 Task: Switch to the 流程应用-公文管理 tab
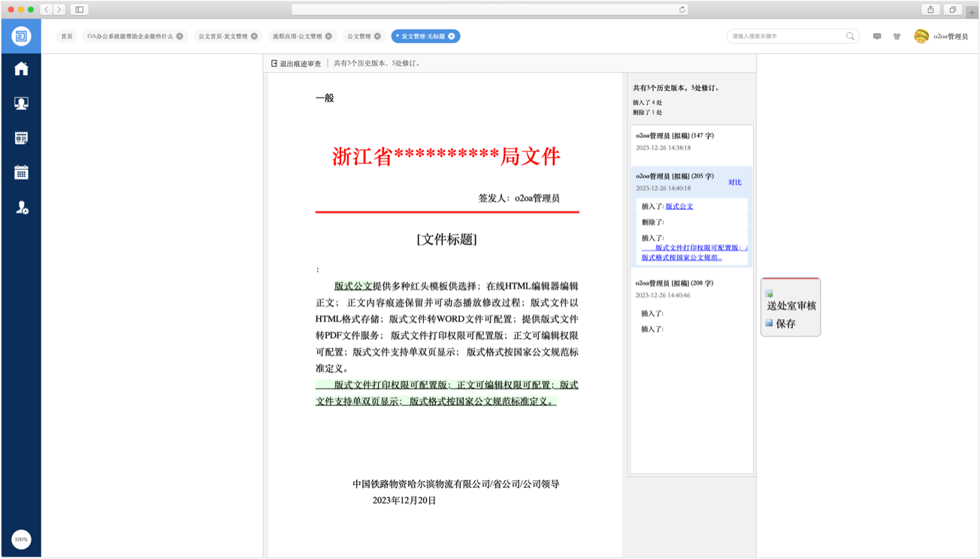tap(297, 36)
